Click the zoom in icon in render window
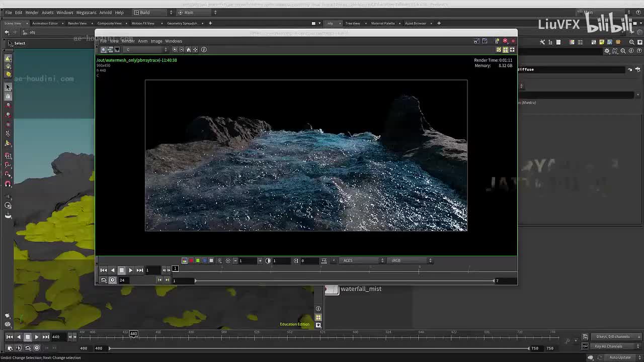This screenshot has height=362, width=644. point(175,49)
